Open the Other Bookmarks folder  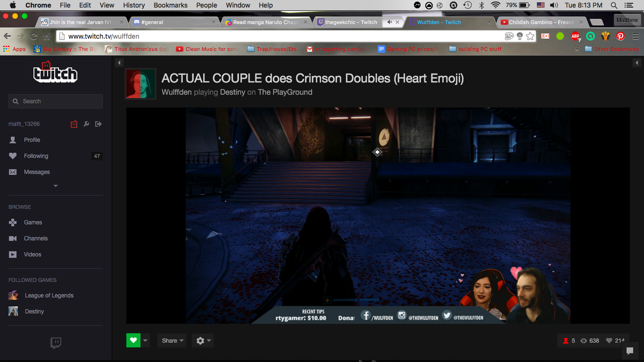[x=612, y=49]
